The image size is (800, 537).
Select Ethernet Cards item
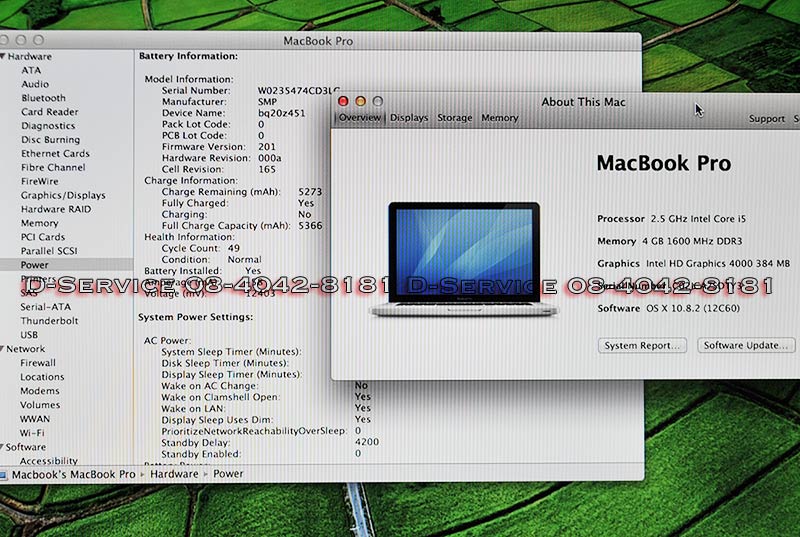[x=55, y=154]
